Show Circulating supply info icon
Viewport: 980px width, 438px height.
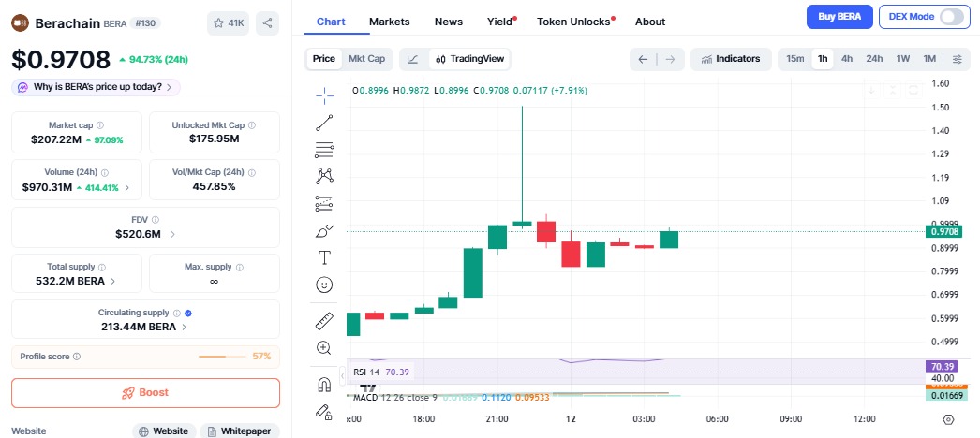point(177,314)
